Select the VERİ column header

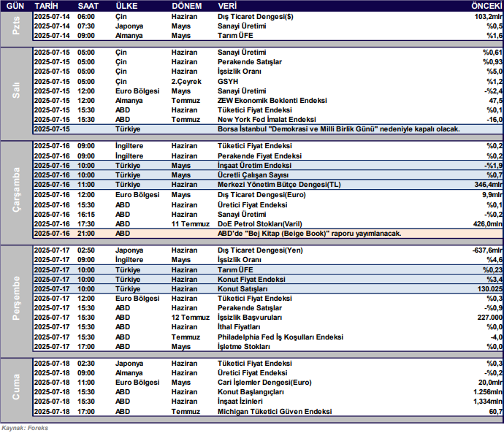tap(229, 5)
